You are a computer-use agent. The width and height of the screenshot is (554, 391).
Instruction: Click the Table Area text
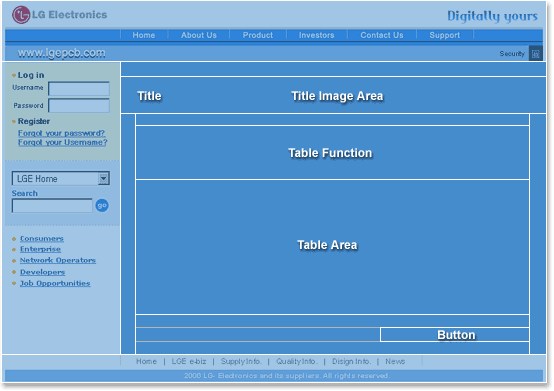pos(328,245)
